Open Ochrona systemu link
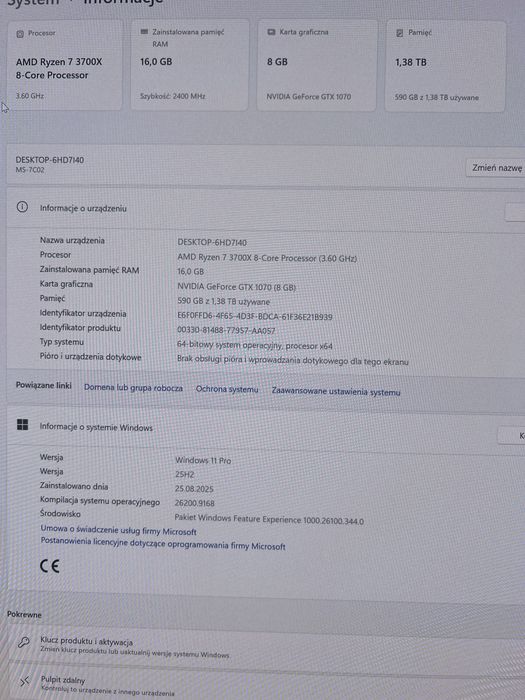Viewport: 525px width, 700px height. coord(227,390)
